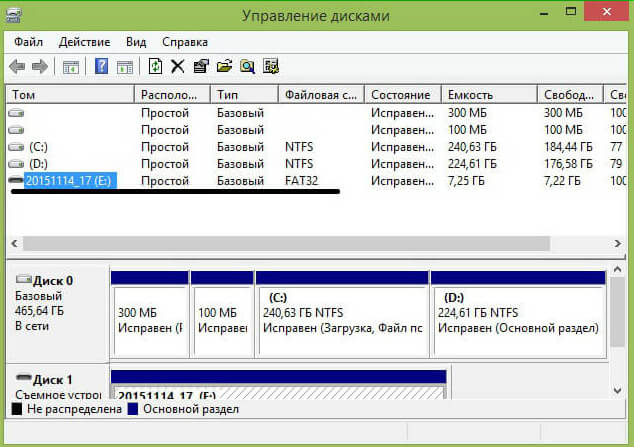The image size is (634, 447).
Task: Click the black Не распределена legend swatch
Action: coord(17,409)
